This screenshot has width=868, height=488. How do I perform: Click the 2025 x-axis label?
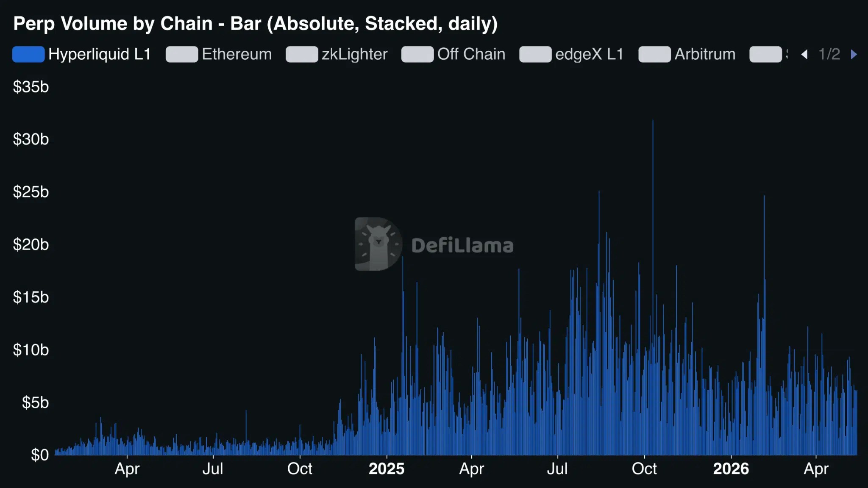(x=387, y=469)
